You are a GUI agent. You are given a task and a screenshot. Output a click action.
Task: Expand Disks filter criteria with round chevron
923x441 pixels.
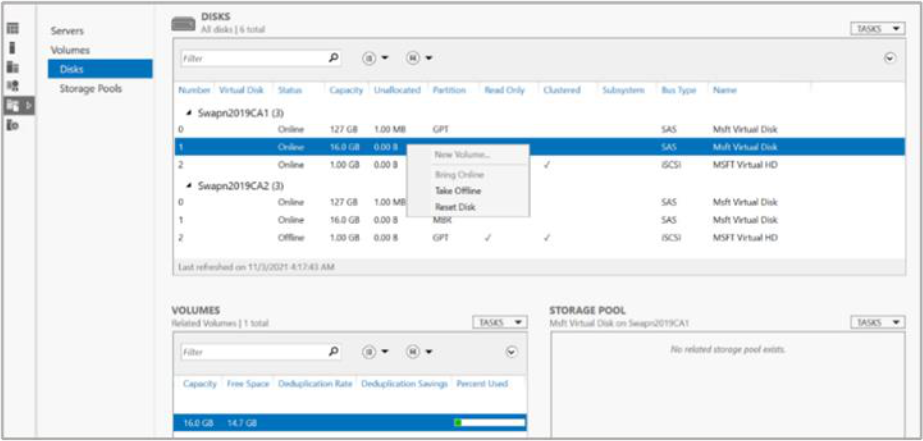pyautogui.click(x=890, y=58)
